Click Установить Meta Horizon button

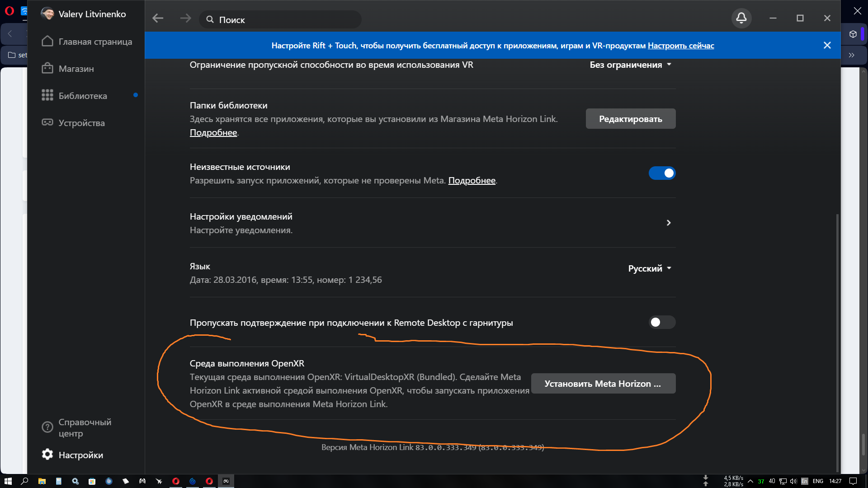coord(604,384)
